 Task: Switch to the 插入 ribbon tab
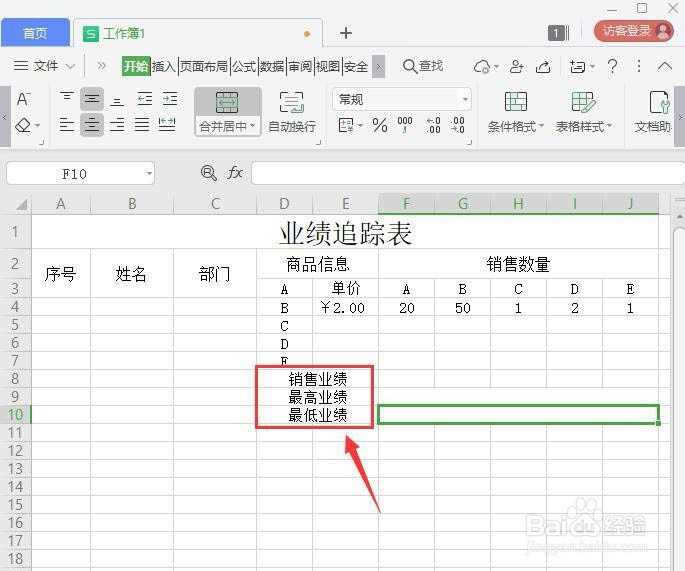click(164, 66)
